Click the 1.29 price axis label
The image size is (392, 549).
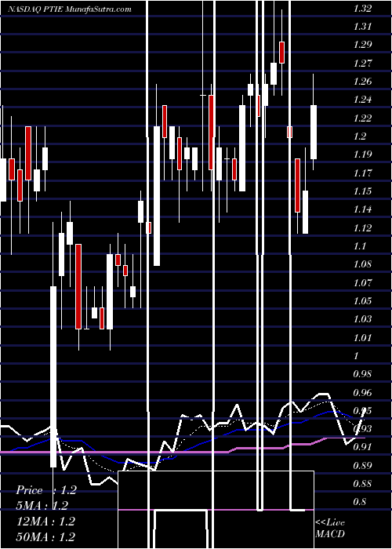[x=362, y=45]
